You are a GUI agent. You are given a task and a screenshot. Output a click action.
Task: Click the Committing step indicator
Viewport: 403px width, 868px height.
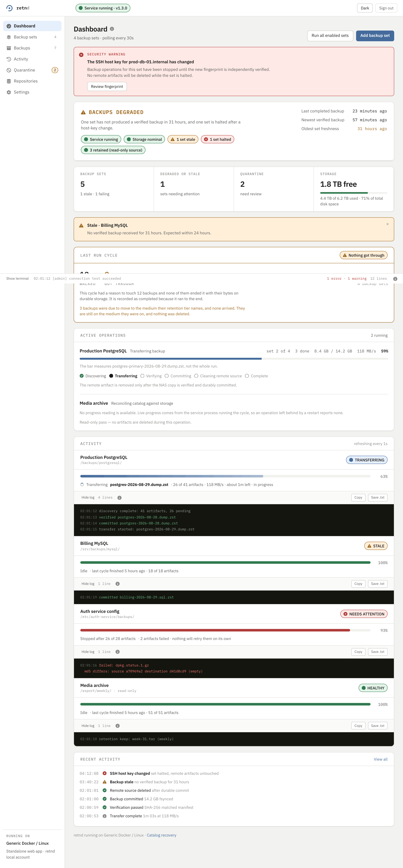point(178,376)
